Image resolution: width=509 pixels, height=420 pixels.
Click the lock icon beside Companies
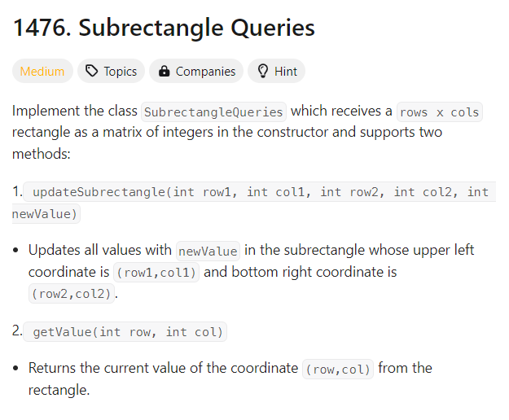[165, 71]
